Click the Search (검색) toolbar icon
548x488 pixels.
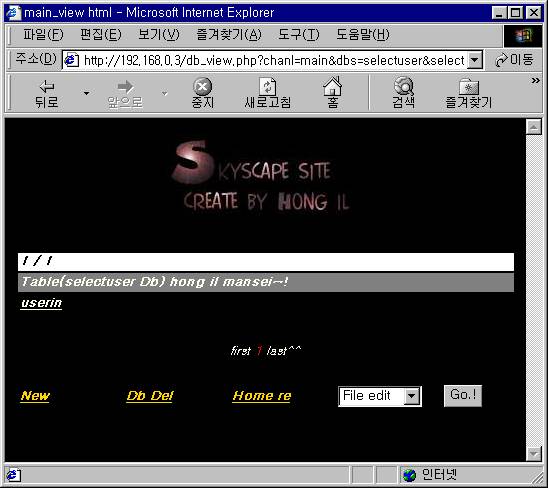404,86
